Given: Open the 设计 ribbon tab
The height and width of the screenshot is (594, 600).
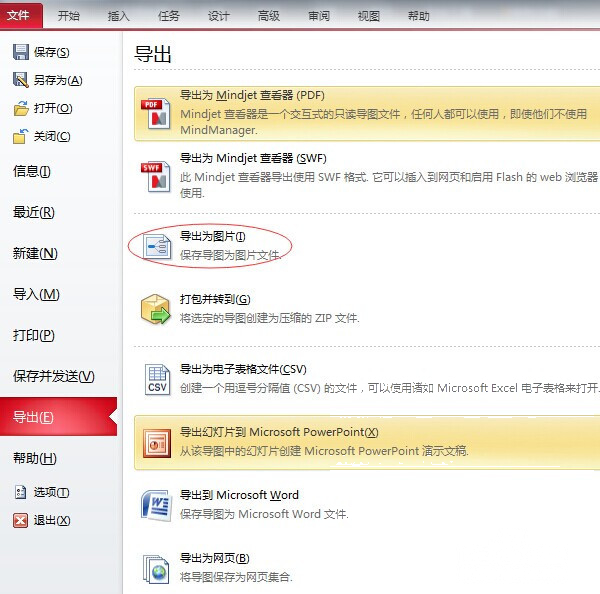Looking at the screenshot, I should 218,16.
